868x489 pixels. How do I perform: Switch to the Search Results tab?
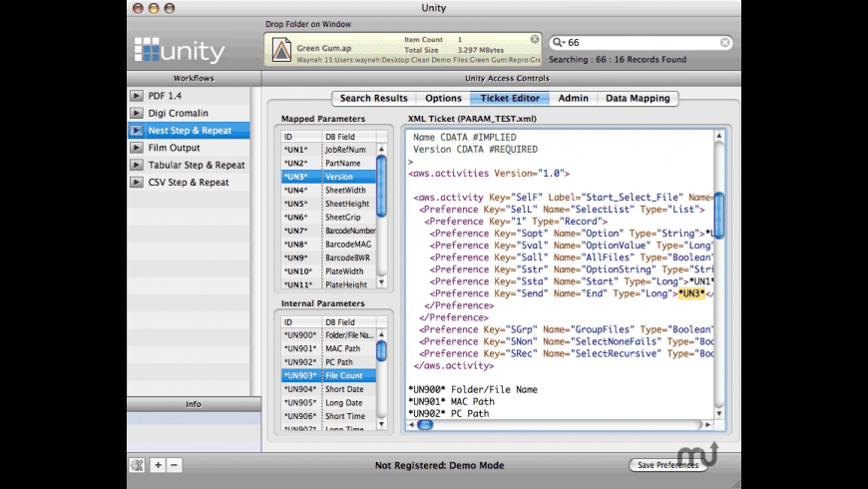coord(373,98)
